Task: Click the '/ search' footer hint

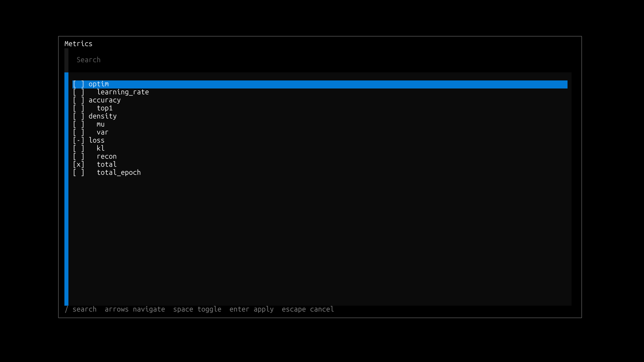Action: click(x=80, y=309)
